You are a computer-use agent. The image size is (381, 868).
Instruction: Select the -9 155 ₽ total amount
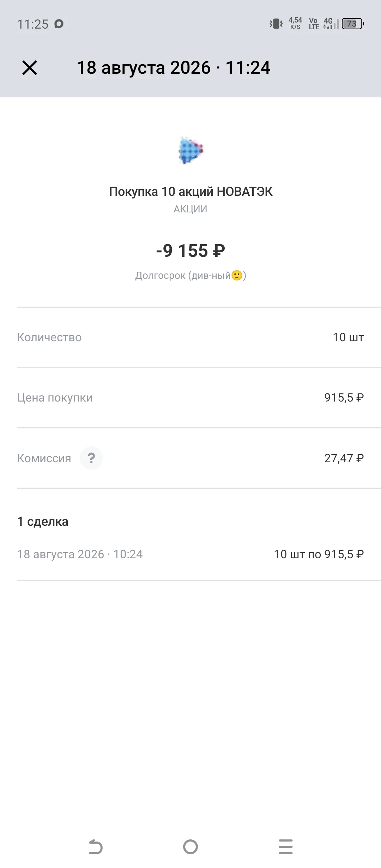pos(190,251)
